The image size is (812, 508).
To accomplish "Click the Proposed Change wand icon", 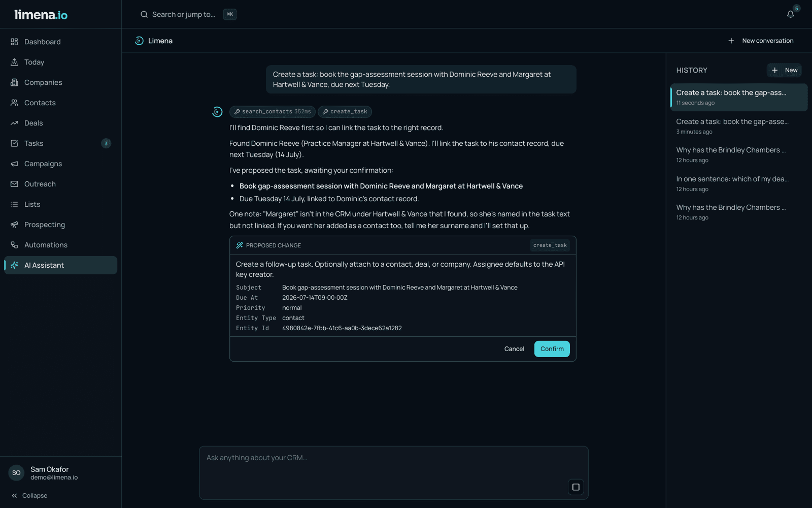I will (240, 245).
